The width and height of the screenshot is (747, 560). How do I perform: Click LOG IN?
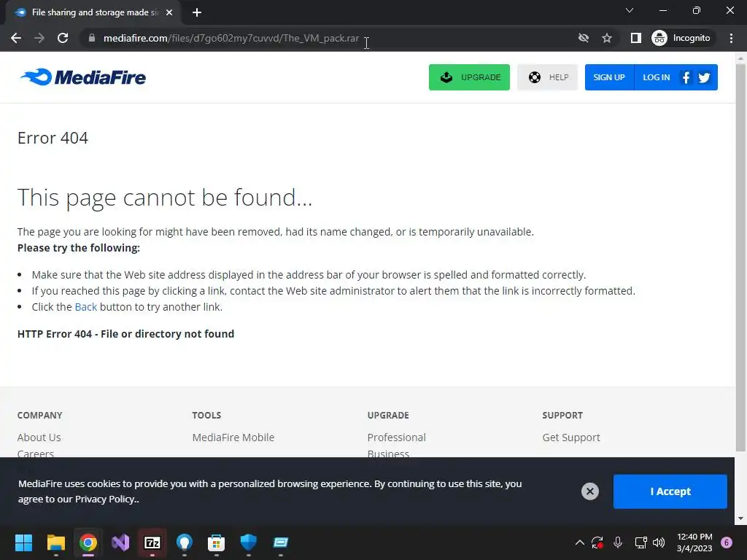click(x=656, y=77)
